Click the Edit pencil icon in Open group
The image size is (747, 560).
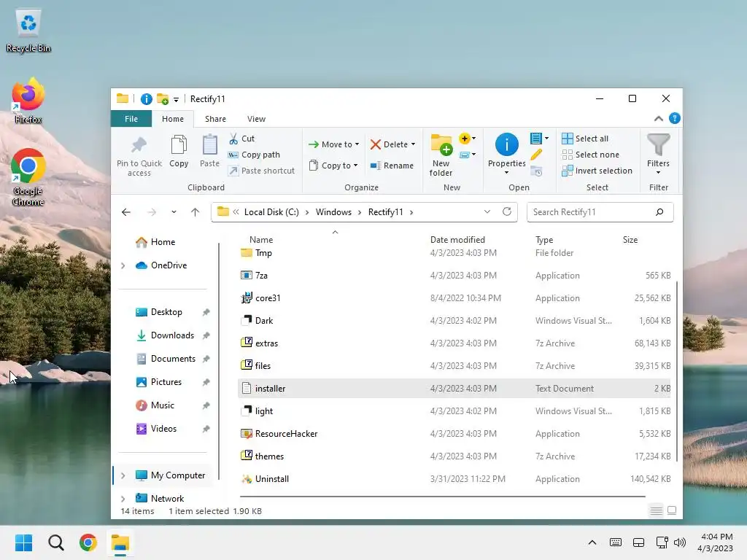tap(536, 155)
